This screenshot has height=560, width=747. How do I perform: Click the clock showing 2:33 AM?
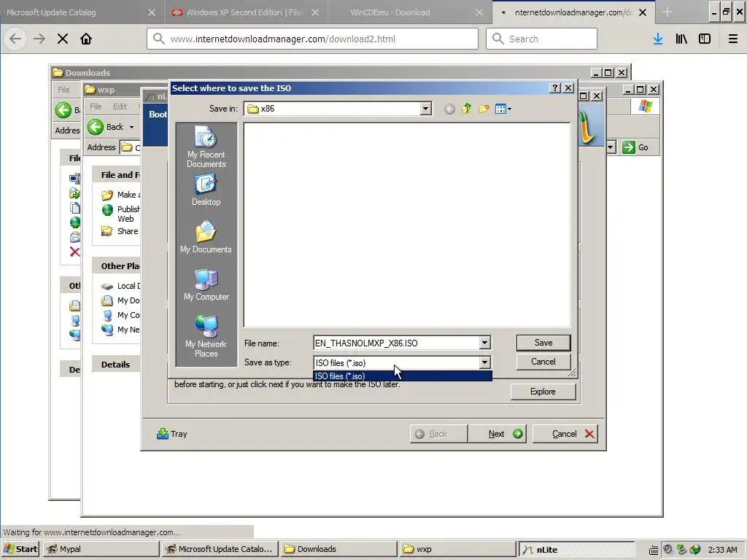point(722,550)
